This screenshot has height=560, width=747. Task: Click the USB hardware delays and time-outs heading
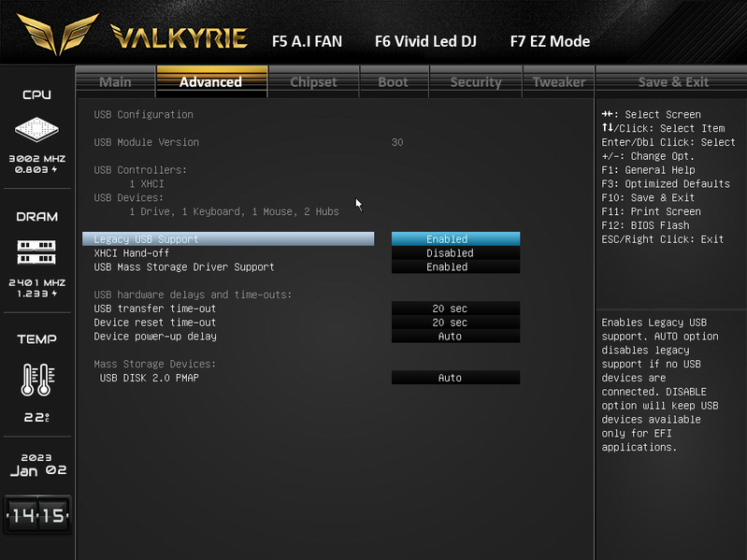(193, 294)
